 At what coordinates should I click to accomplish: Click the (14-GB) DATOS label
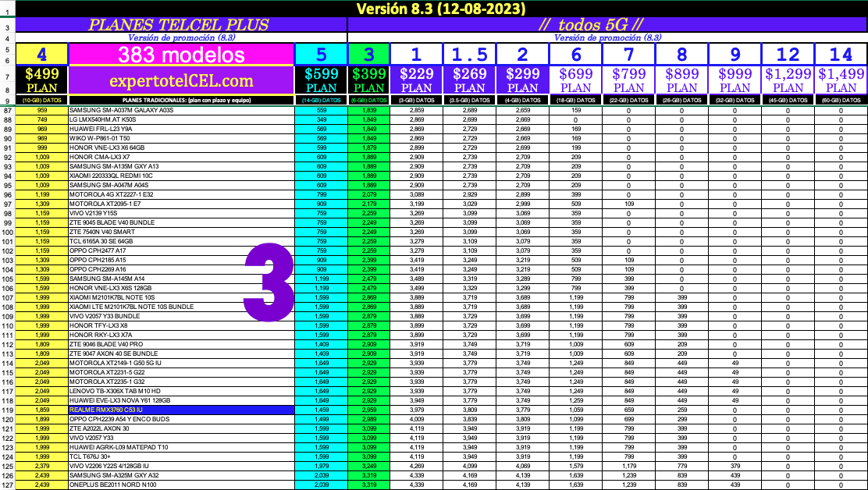pos(322,101)
